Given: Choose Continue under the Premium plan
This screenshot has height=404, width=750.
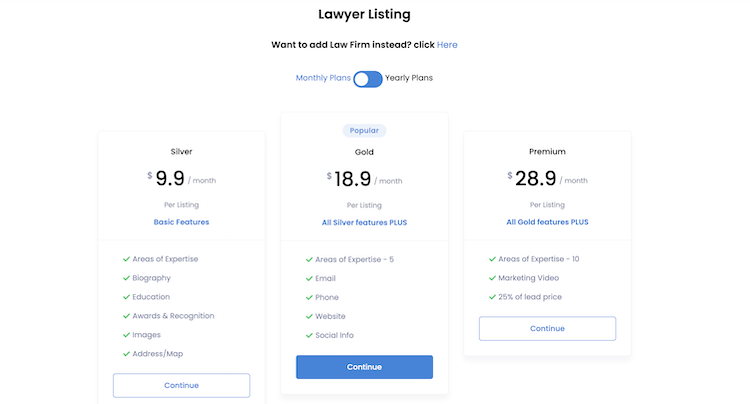Looking at the screenshot, I should (547, 328).
